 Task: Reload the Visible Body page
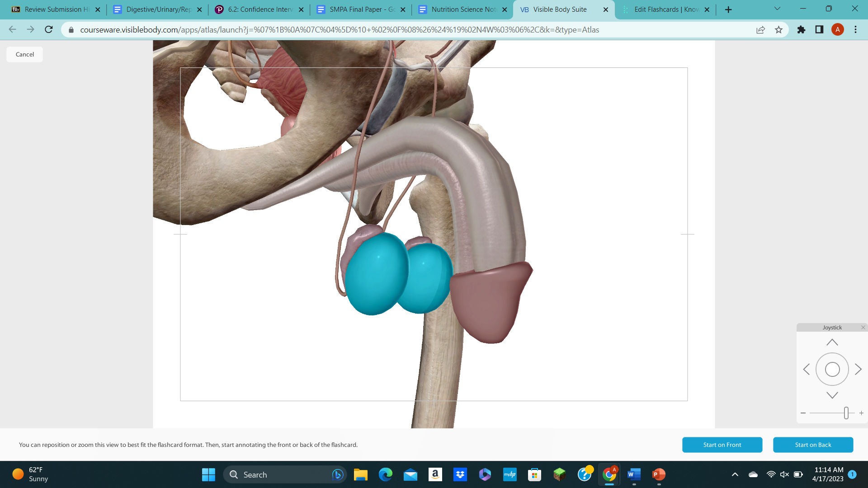[x=48, y=29]
